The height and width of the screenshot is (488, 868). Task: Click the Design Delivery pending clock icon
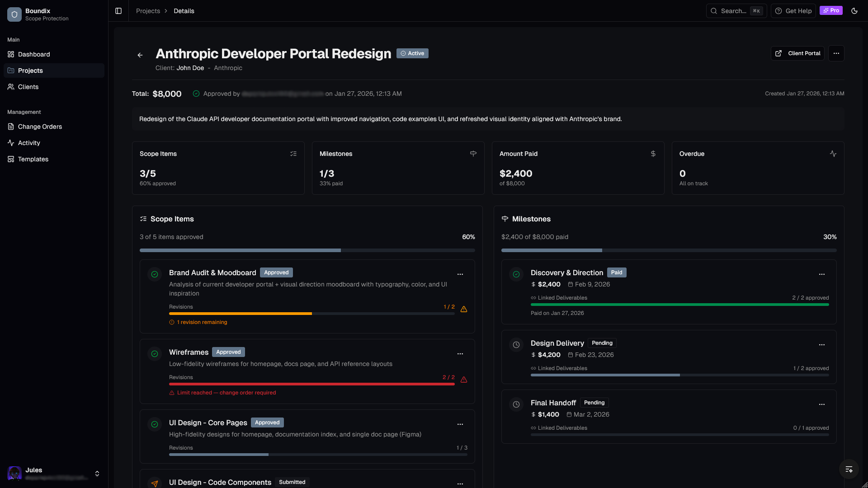[x=516, y=345]
